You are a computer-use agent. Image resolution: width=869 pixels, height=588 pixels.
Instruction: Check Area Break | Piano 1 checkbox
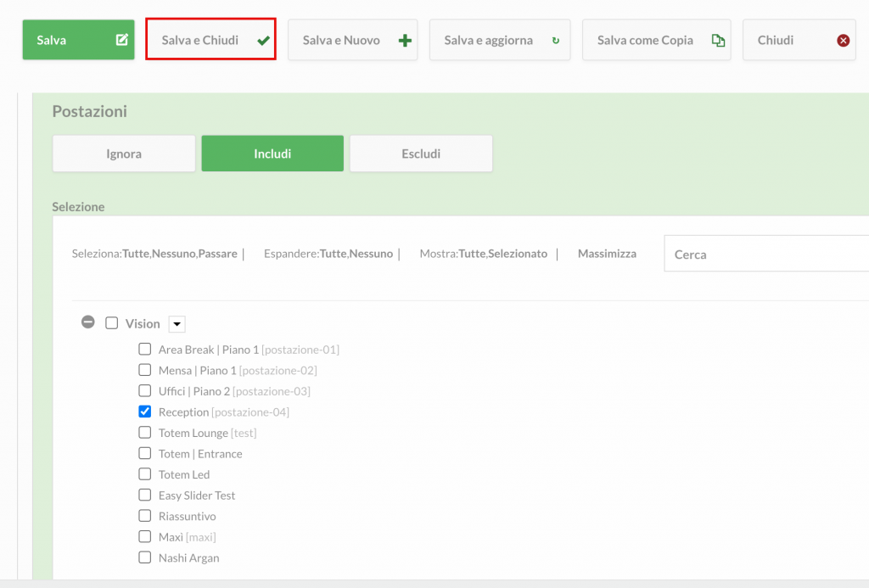(x=144, y=349)
